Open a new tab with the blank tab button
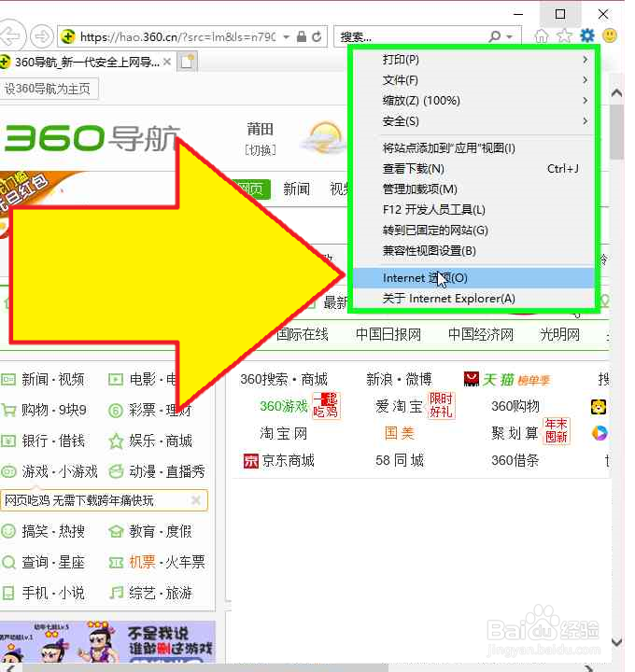635x672 pixels. [x=187, y=62]
